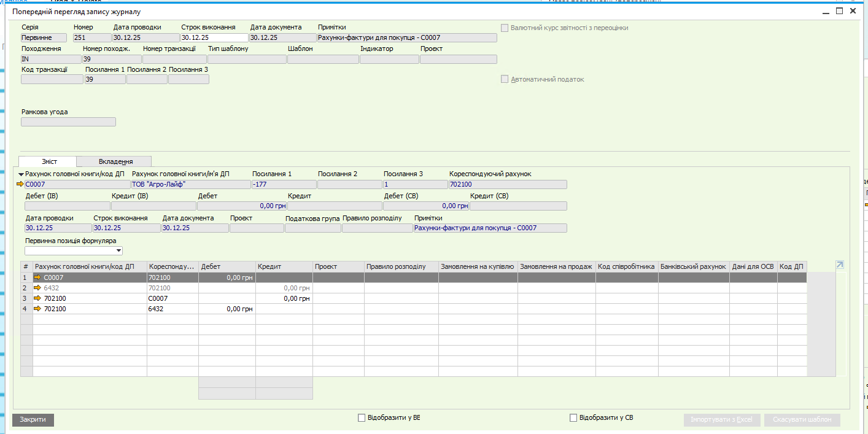Click the orange arrow beside the C0007 header field
The height and width of the screenshot is (434, 868).
[x=20, y=184]
